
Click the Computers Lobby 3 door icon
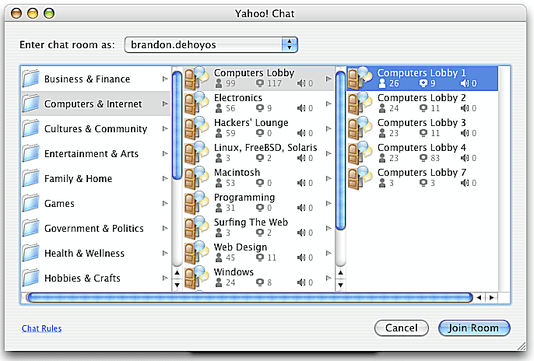[x=360, y=128]
